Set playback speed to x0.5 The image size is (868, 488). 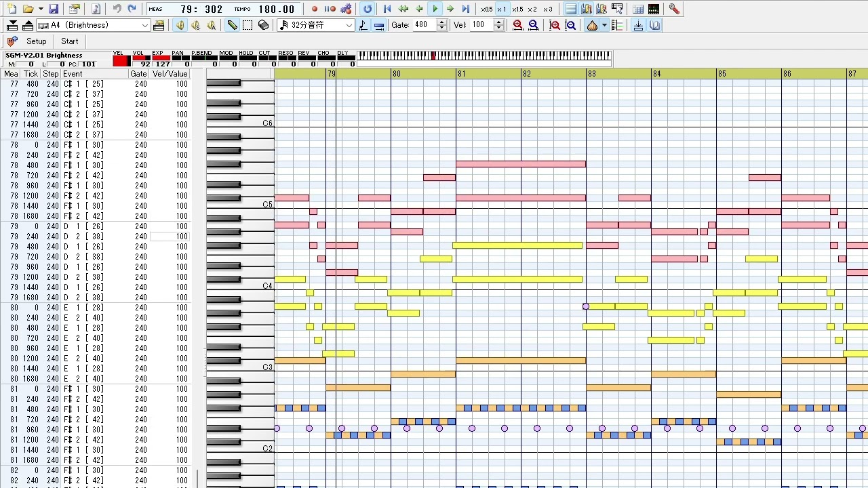487,9
